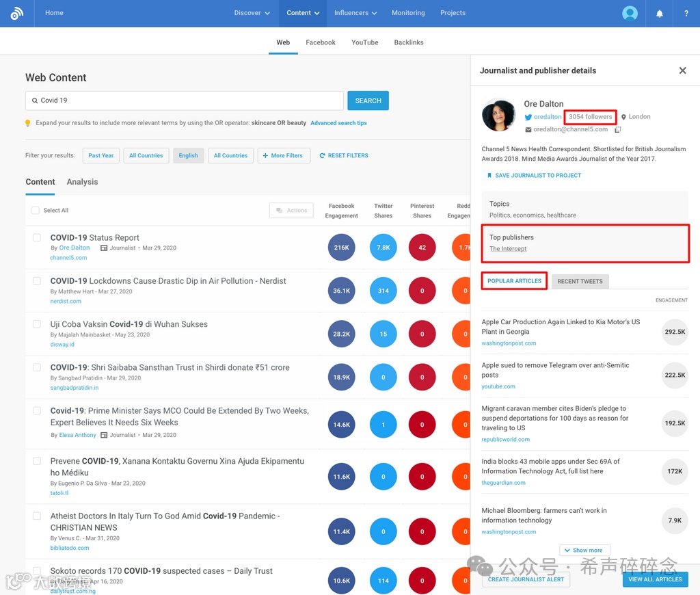
Task: Click the bookmark icon on Save Journalist
Action: (x=489, y=176)
